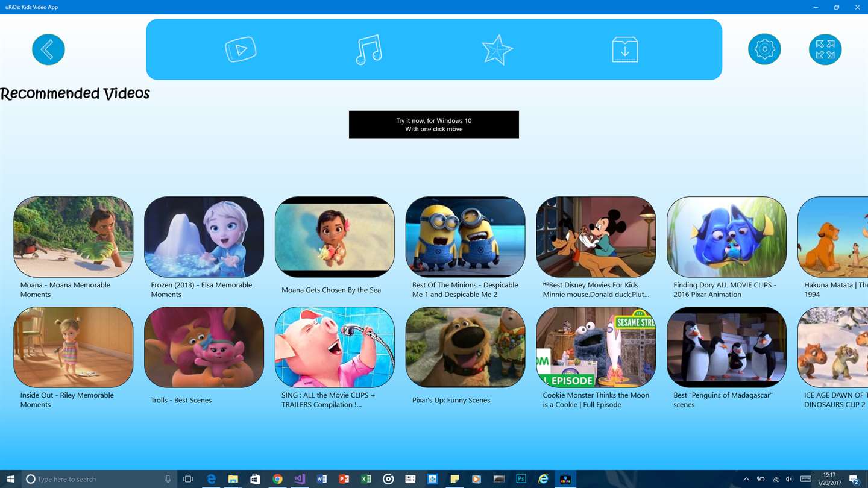The image size is (868, 488).
Task: Click the 'Cookie Monster Thinks the Moon' title
Action: (596, 400)
